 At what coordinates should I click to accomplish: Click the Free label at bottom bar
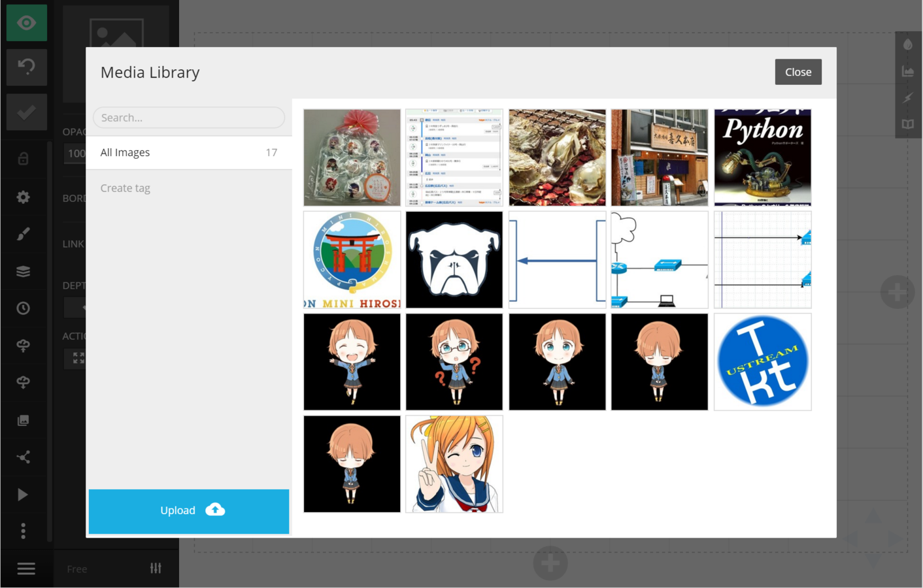tap(76, 569)
